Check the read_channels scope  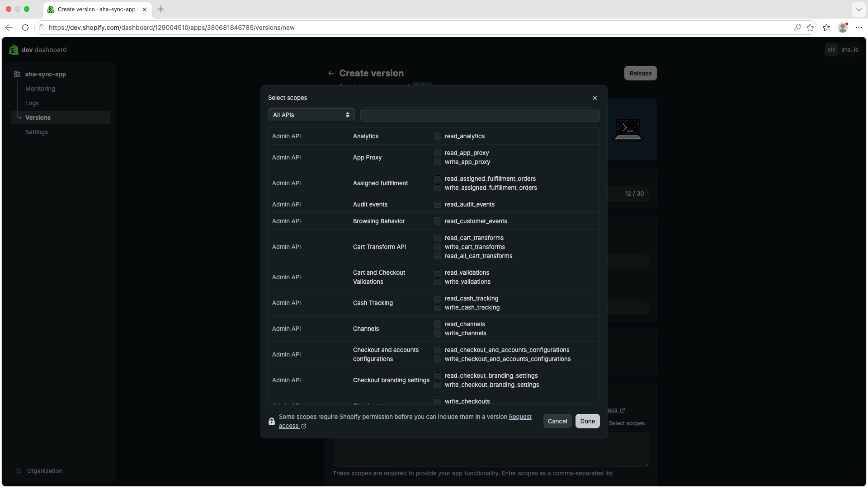coord(438,324)
